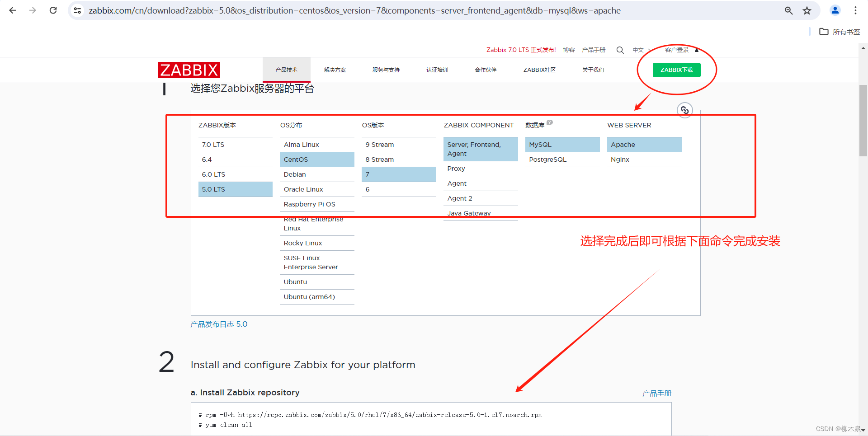The height and width of the screenshot is (436, 868).
Task: Choose SUSE Linux Enterprise Server distribution
Action: (317, 263)
